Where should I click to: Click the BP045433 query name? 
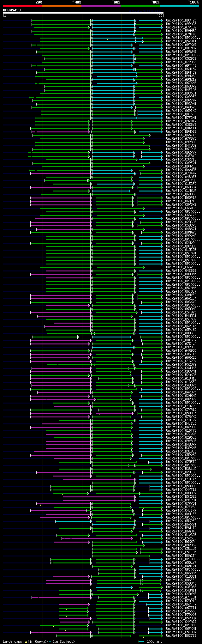pos(12,10)
